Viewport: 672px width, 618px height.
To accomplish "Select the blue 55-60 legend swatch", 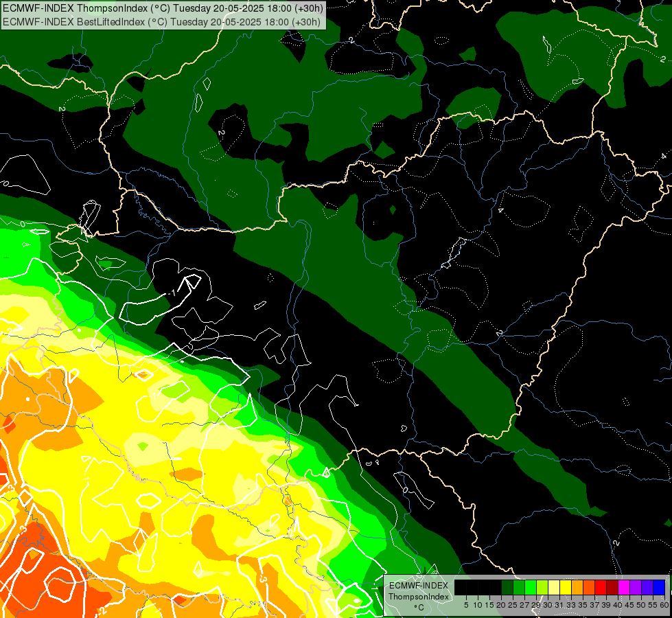I will (659, 587).
